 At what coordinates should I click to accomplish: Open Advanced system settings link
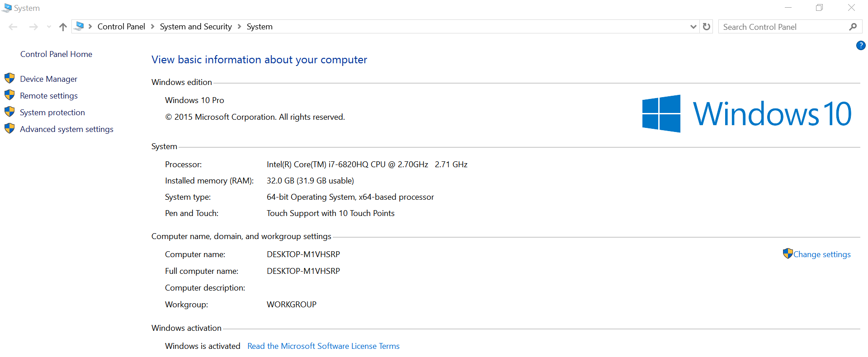coord(66,129)
